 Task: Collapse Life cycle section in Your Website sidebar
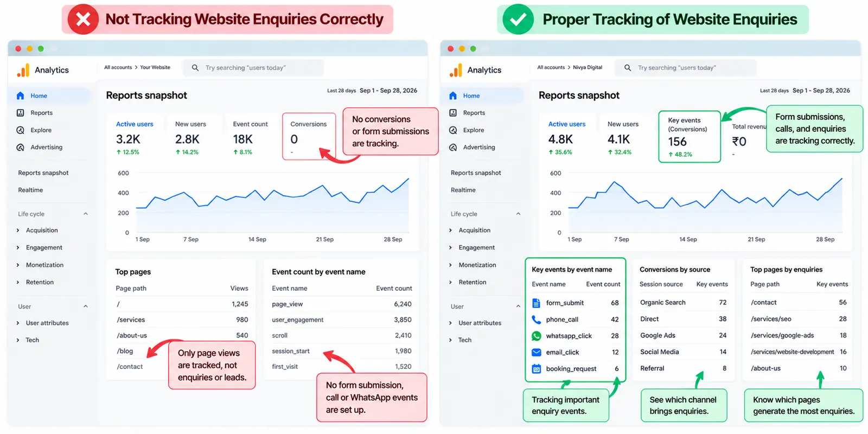pos(86,214)
